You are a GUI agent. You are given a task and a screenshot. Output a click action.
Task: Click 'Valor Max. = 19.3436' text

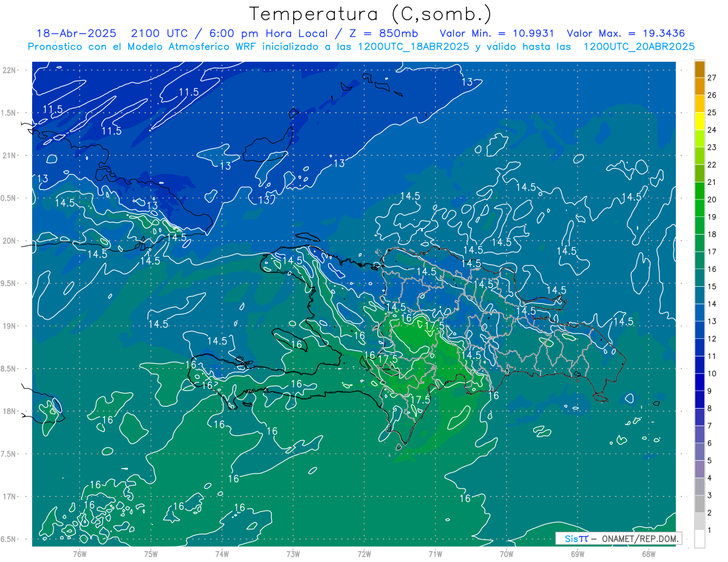coord(625,33)
